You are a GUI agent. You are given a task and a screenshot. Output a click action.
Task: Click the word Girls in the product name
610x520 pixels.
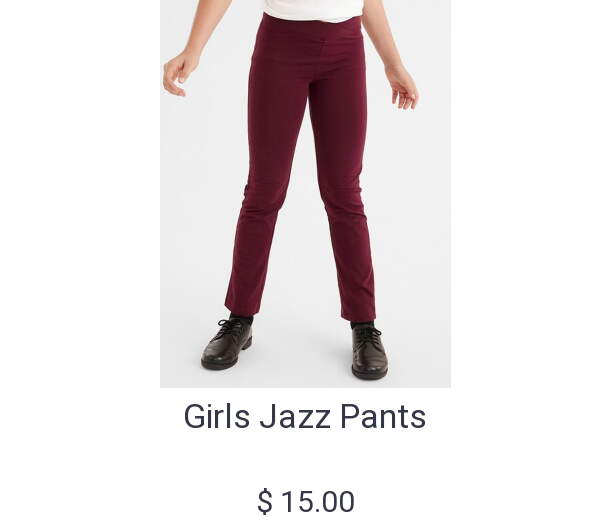click(x=217, y=416)
